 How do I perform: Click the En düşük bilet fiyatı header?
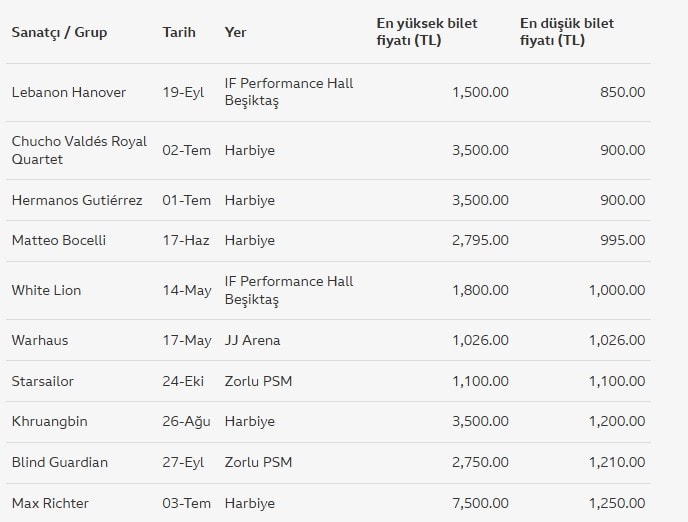[566, 32]
